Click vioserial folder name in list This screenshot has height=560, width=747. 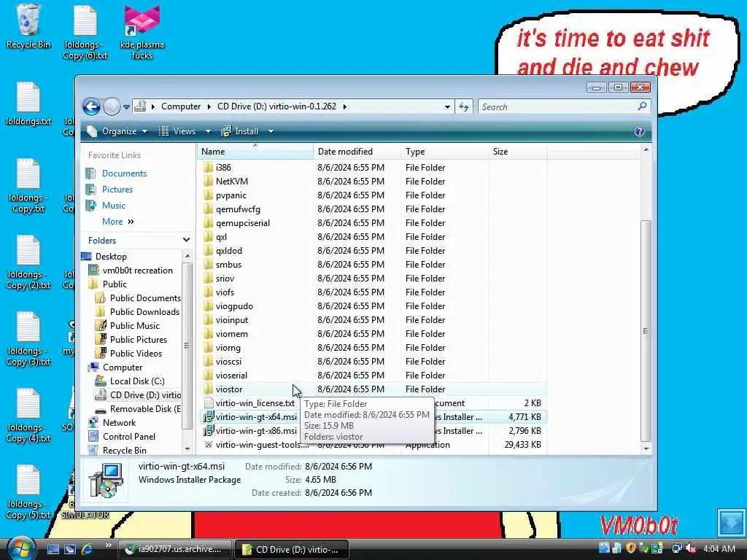(x=231, y=376)
